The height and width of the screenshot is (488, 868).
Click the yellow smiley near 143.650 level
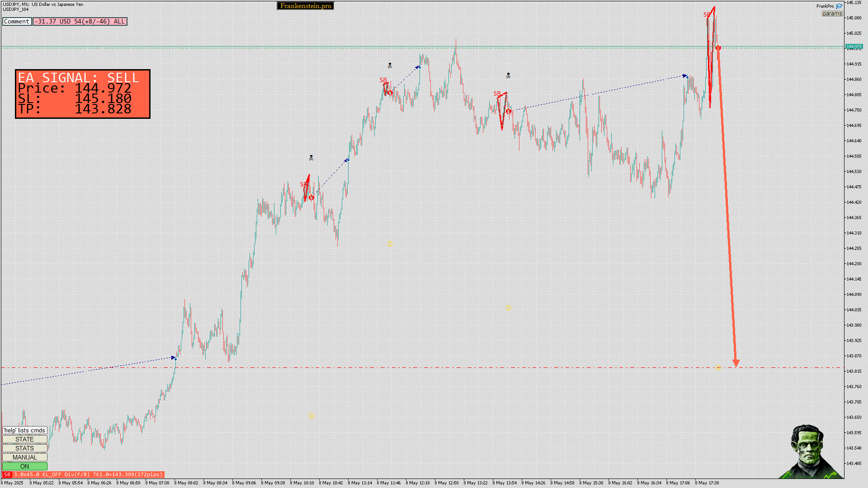tap(311, 415)
